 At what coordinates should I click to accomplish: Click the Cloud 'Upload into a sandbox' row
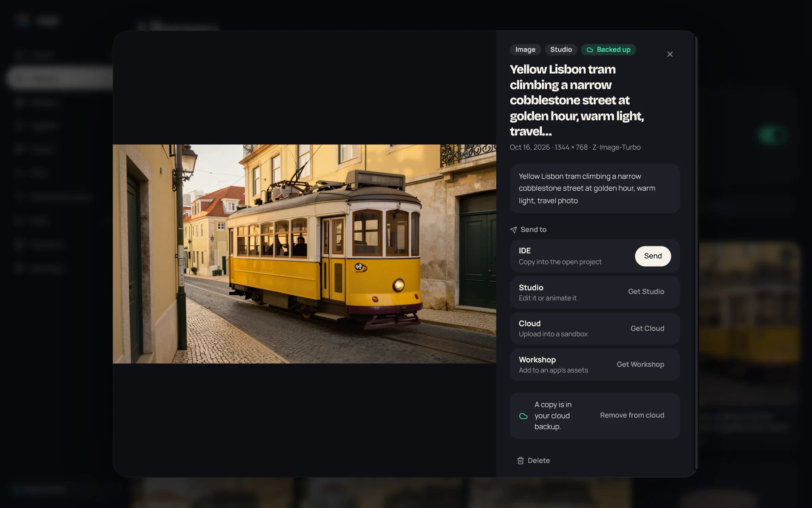[595, 329]
